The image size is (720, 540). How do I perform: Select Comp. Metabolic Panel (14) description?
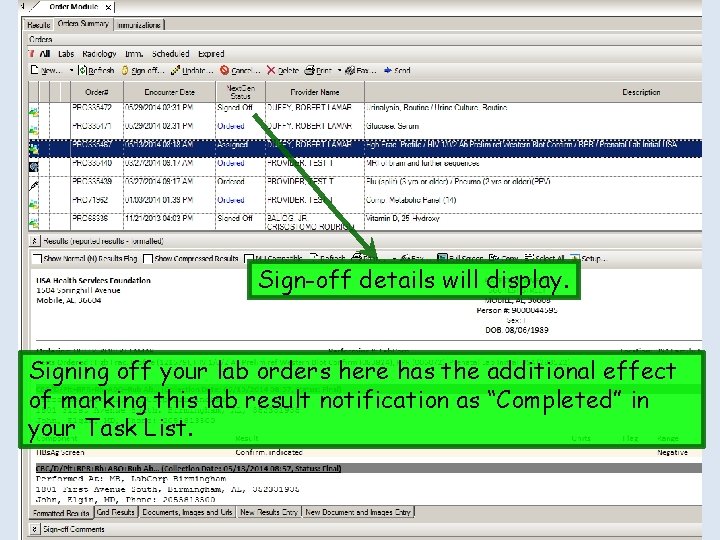(x=411, y=200)
